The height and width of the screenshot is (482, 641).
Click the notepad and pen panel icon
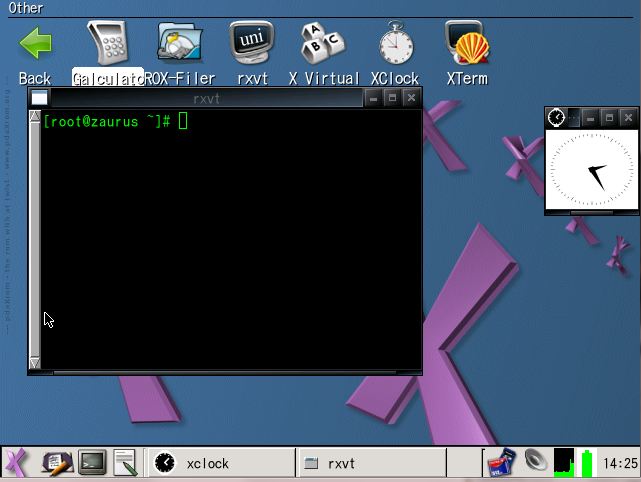(x=56, y=463)
